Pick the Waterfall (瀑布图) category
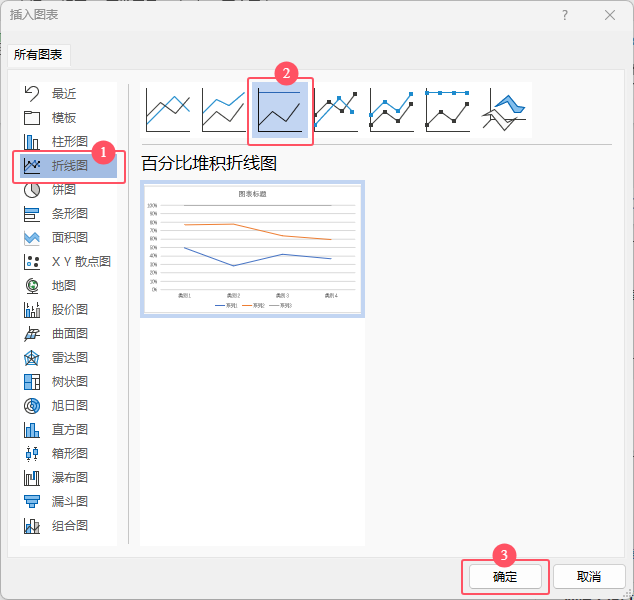Image resolution: width=634 pixels, height=600 pixels. click(x=68, y=477)
